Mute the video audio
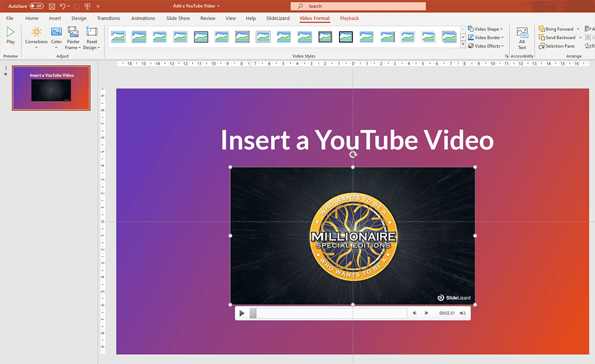Viewport: 595px width, 364px height. [x=461, y=313]
